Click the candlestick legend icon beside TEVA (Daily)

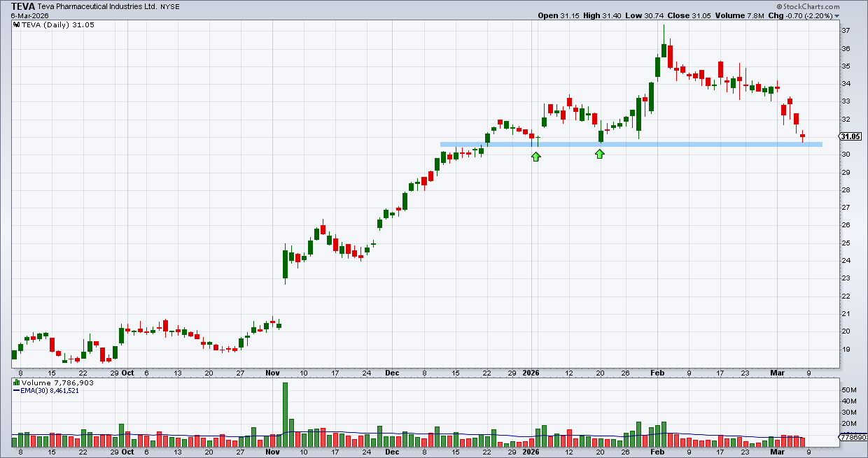click(x=17, y=25)
